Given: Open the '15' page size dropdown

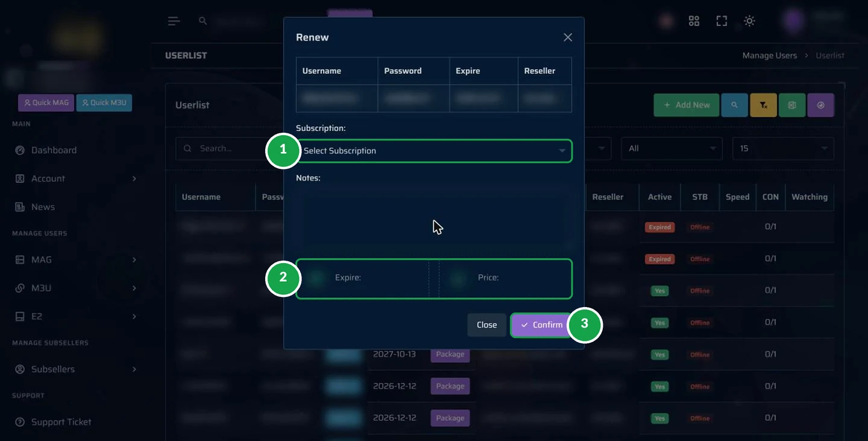Looking at the screenshot, I should coord(783,148).
